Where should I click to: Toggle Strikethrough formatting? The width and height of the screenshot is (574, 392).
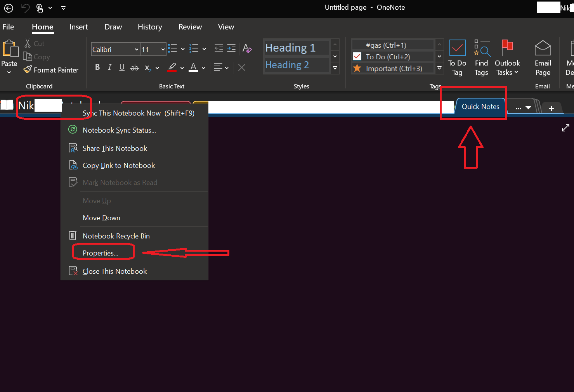click(134, 68)
